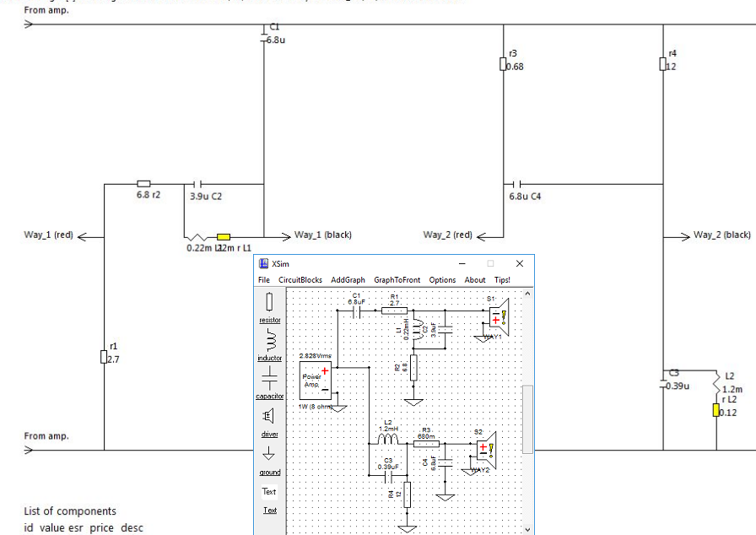Click the 1W (8 ohm) label in XSim
The height and width of the screenshot is (535, 756).
(x=316, y=407)
